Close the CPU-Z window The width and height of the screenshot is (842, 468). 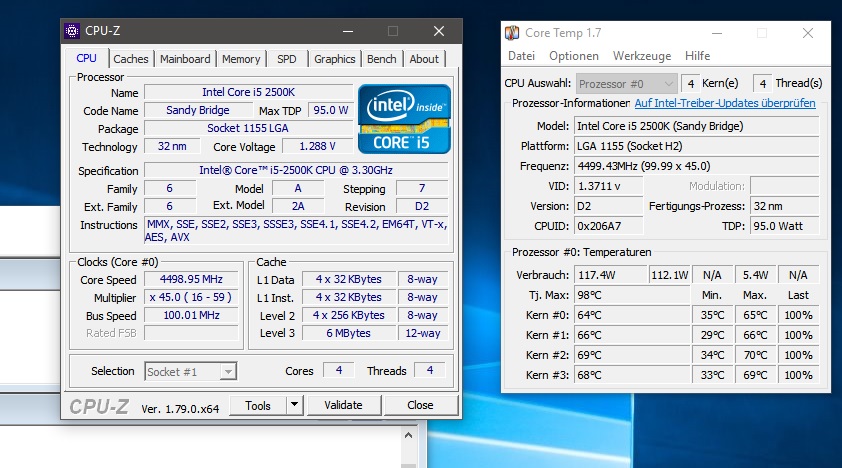point(439,31)
